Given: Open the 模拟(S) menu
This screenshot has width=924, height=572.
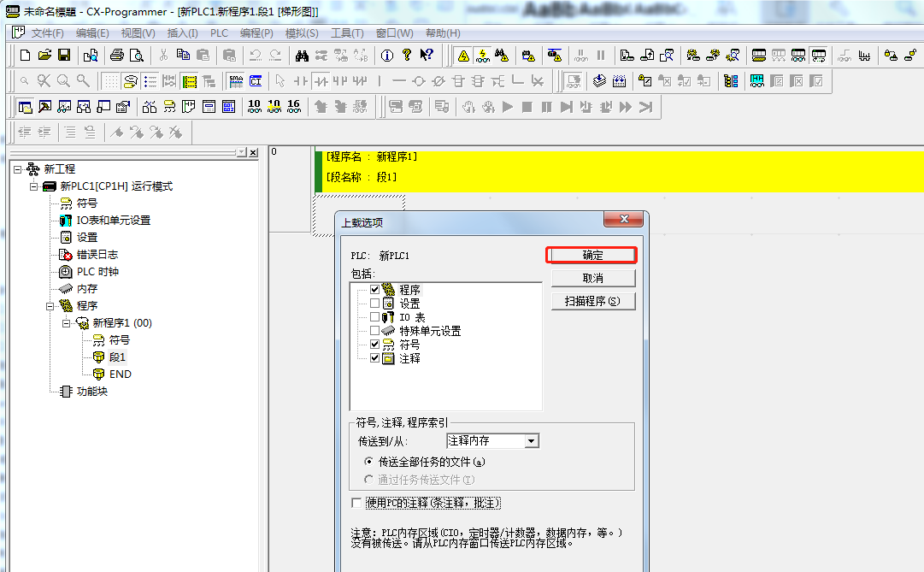Looking at the screenshot, I should coord(302,33).
